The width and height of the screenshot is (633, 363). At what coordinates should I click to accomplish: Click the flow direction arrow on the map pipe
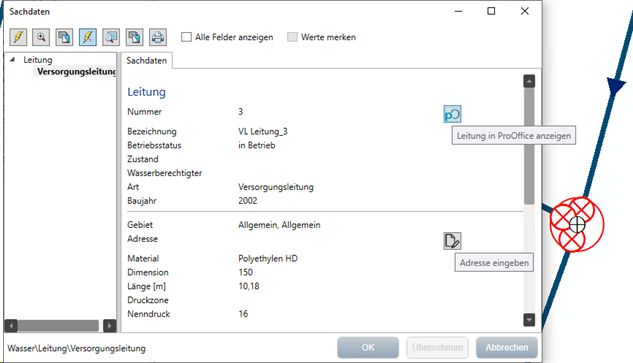click(615, 86)
